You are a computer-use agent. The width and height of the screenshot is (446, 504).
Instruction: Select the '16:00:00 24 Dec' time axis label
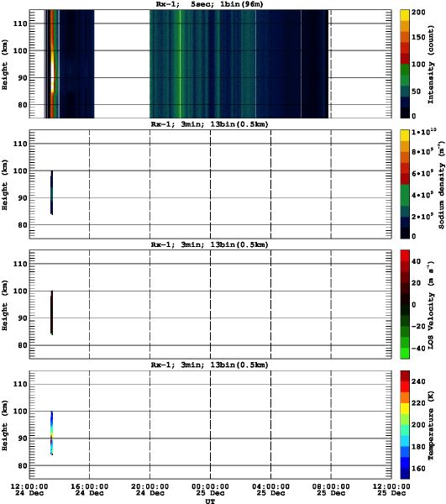coord(89,490)
